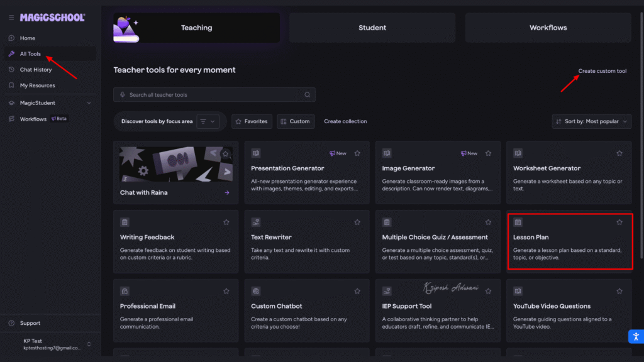Click the YouTube Video Questions card icon
Image resolution: width=644 pixels, height=362 pixels.
518,291
